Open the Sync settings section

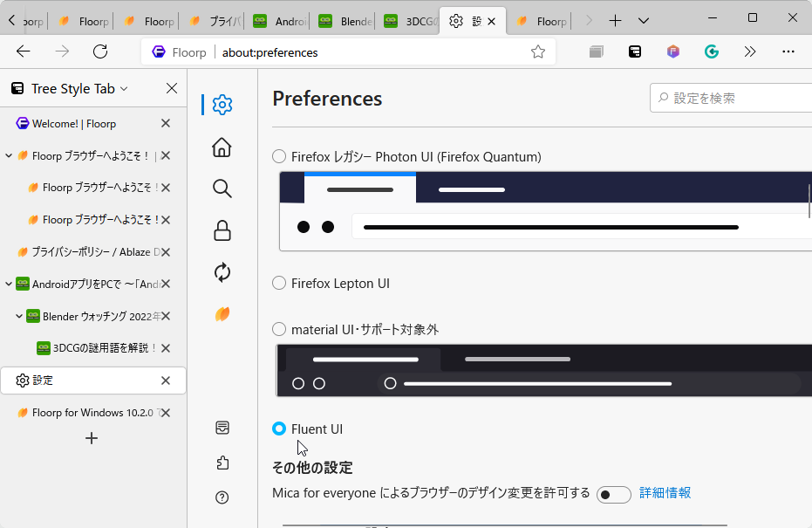click(x=222, y=272)
